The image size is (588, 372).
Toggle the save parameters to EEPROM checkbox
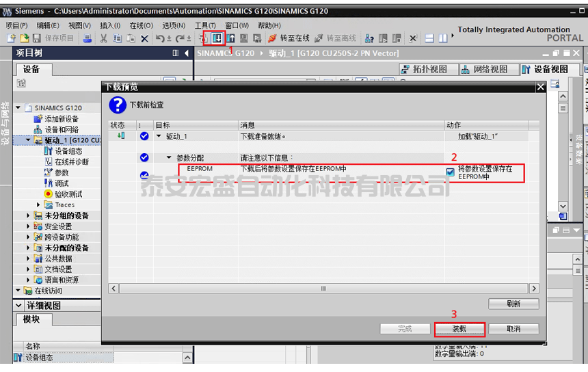[x=450, y=172]
